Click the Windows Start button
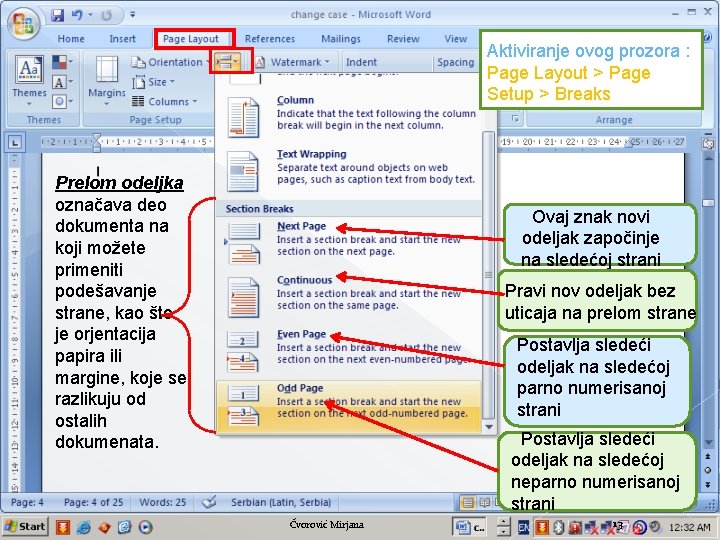Screen dimensions: 720x540 click(25, 527)
